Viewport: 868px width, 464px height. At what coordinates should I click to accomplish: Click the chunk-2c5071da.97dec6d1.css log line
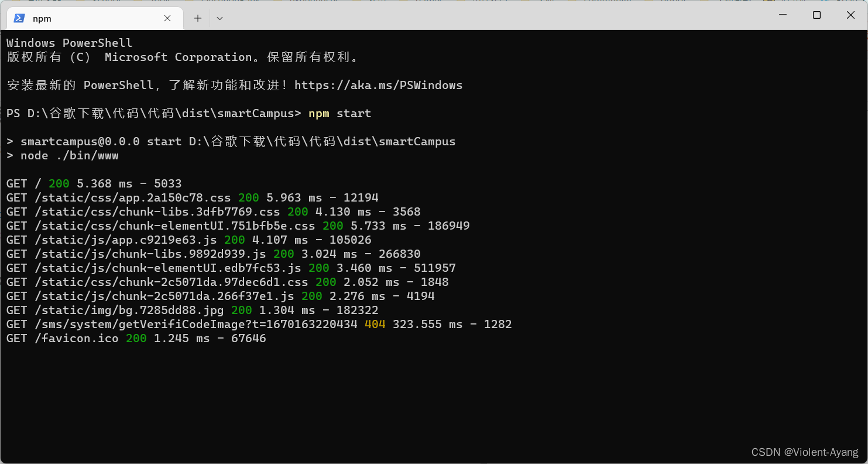click(x=228, y=282)
